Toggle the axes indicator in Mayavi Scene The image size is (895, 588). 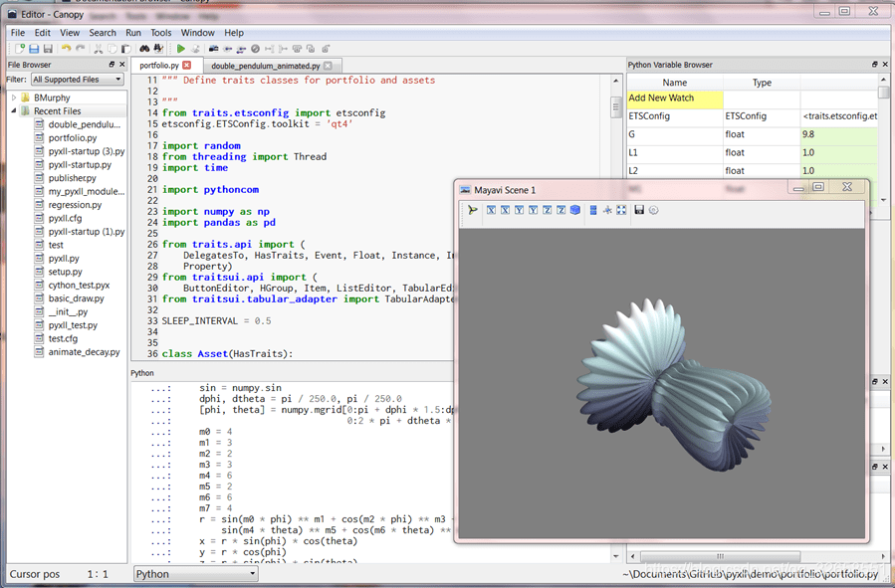[607, 210]
